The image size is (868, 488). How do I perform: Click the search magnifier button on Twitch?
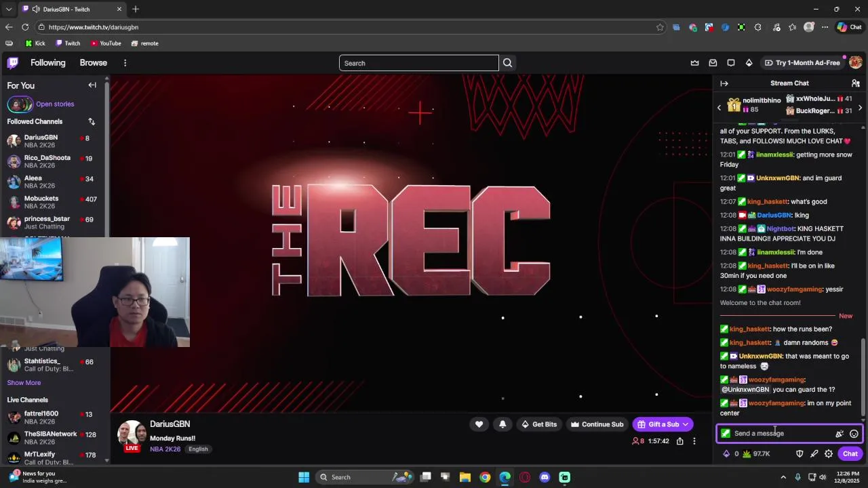507,63
